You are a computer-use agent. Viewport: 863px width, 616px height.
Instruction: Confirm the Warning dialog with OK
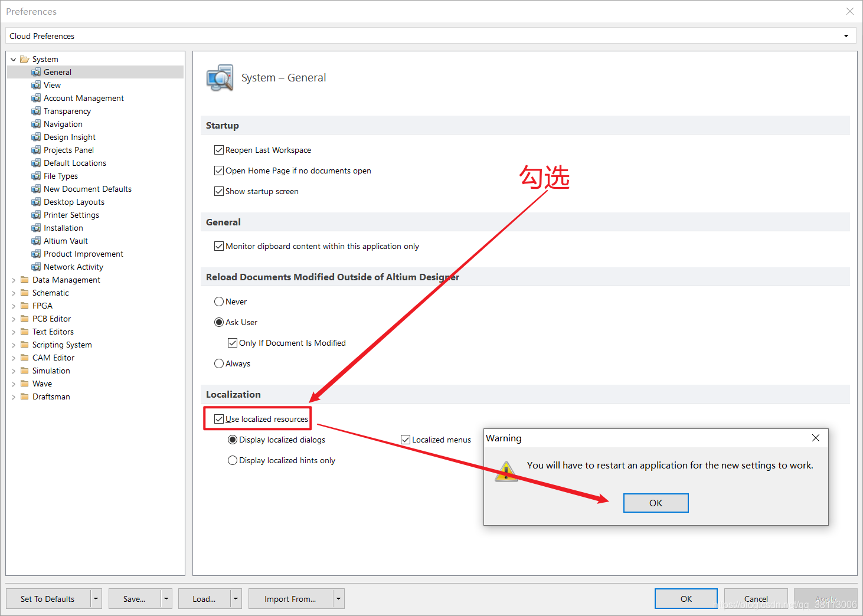(655, 503)
